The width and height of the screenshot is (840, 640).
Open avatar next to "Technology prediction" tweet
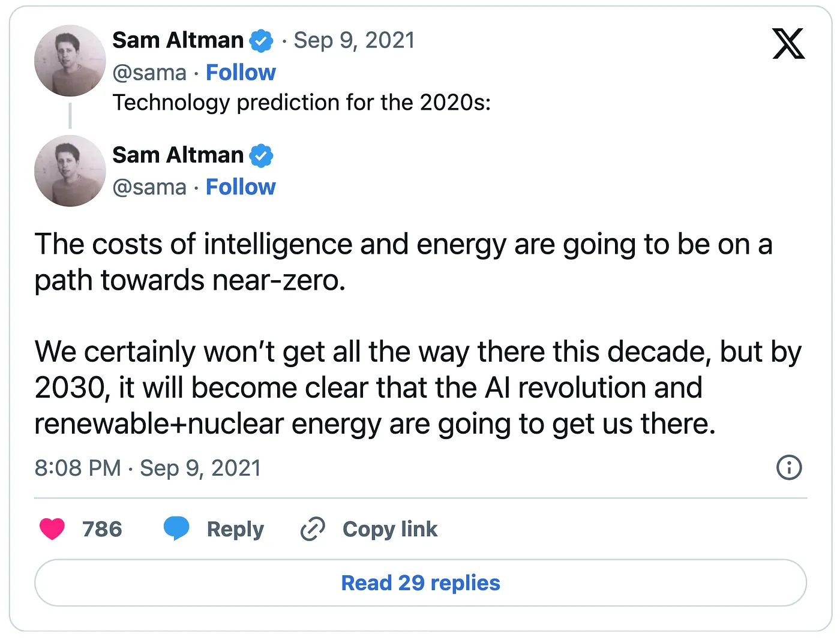click(x=70, y=61)
